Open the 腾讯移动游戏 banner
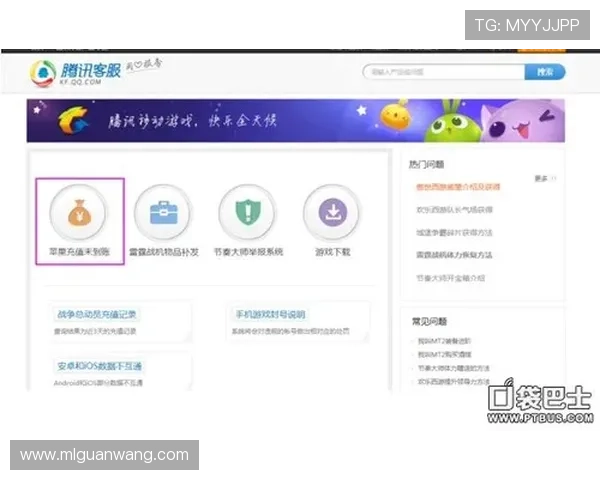This screenshot has height=480, width=600. point(295,121)
